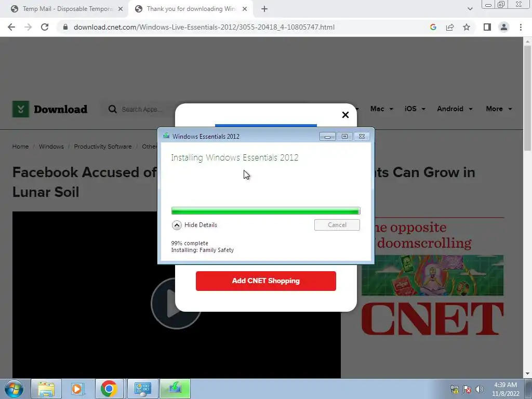Image resolution: width=532 pixels, height=399 pixels.
Task: Cancel the Windows Essentials installation
Action: [x=337, y=225]
